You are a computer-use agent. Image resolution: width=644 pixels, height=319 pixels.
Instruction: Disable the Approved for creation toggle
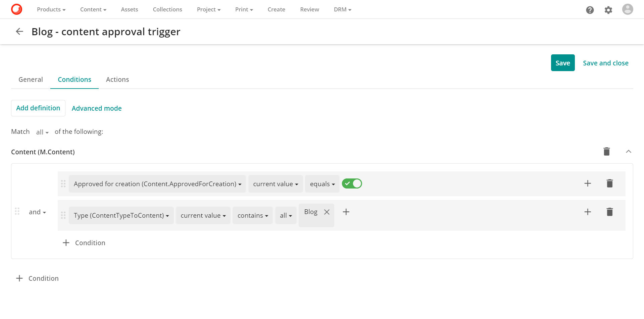pyautogui.click(x=352, y=183)
